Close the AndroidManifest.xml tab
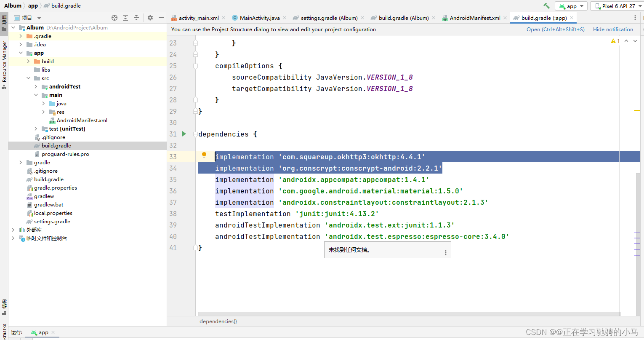This screenshot has width=644, height=340. coord(505,18)
